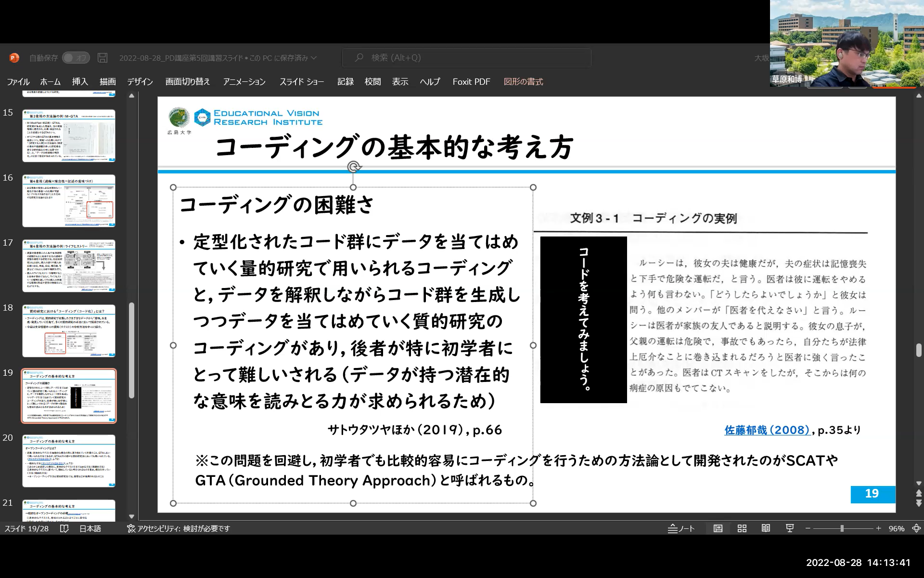Click the top-right resize handle of text box
924x578 pixels.
tap(533, 187)
